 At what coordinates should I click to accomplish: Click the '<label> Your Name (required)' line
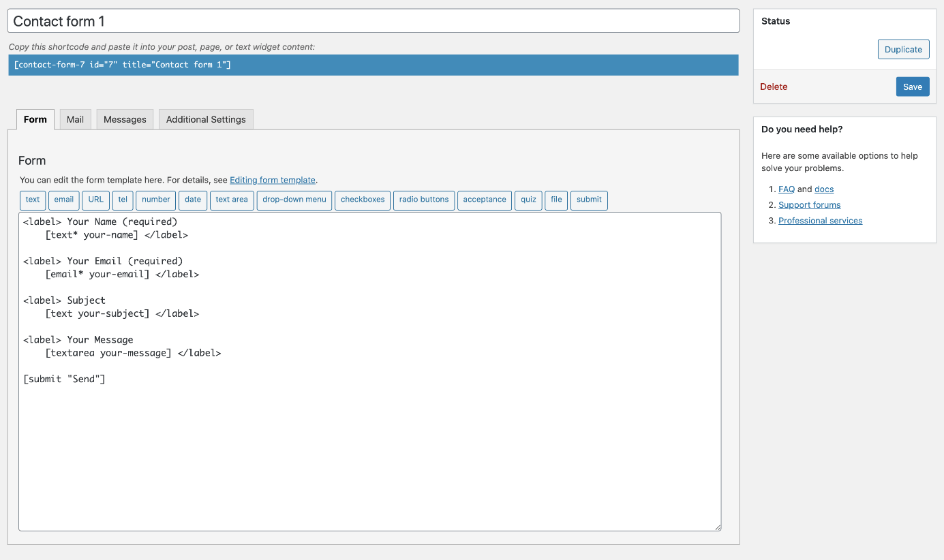pyautogui.click(x=100, y=222)
